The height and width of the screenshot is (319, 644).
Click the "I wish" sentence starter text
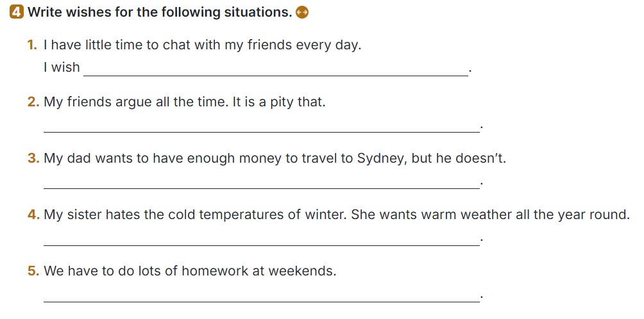point(62,67)
